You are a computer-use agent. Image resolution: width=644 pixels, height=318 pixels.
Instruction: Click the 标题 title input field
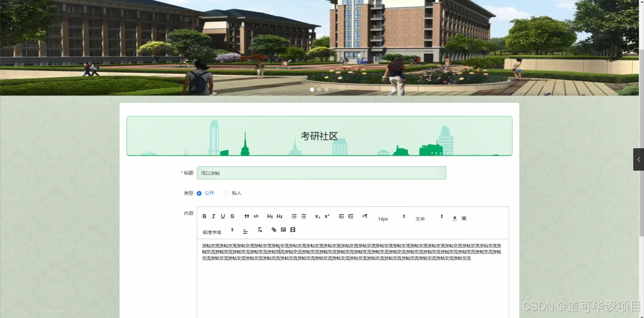[322, 173]
